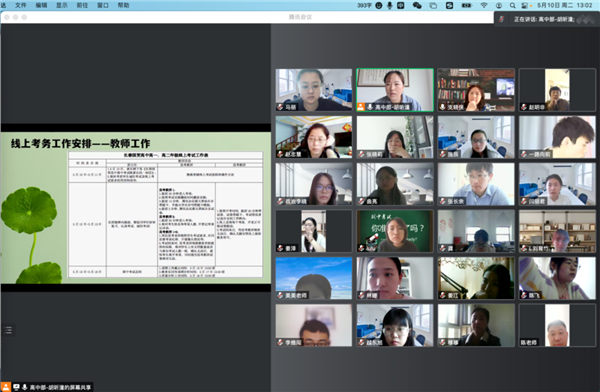
Task: Open the WeChat icon in menu bar
Action: click(417, 5)
